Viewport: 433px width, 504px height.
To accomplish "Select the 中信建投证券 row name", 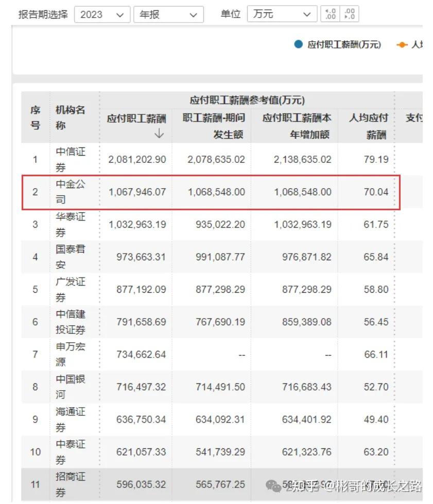I will pos(71,322).
